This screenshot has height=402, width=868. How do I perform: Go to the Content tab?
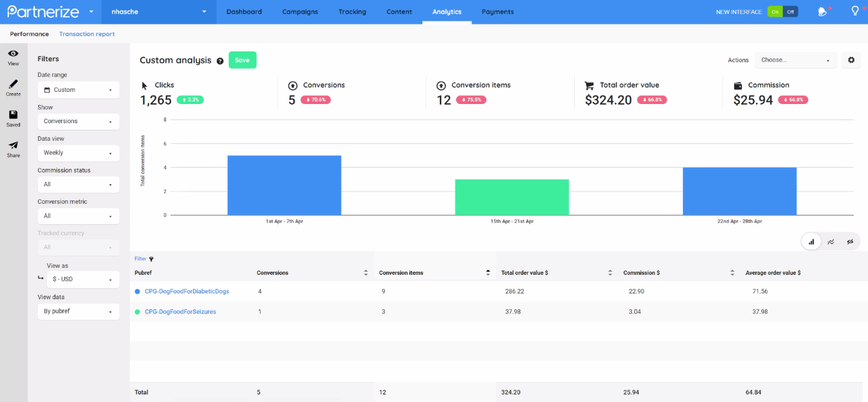399,12
